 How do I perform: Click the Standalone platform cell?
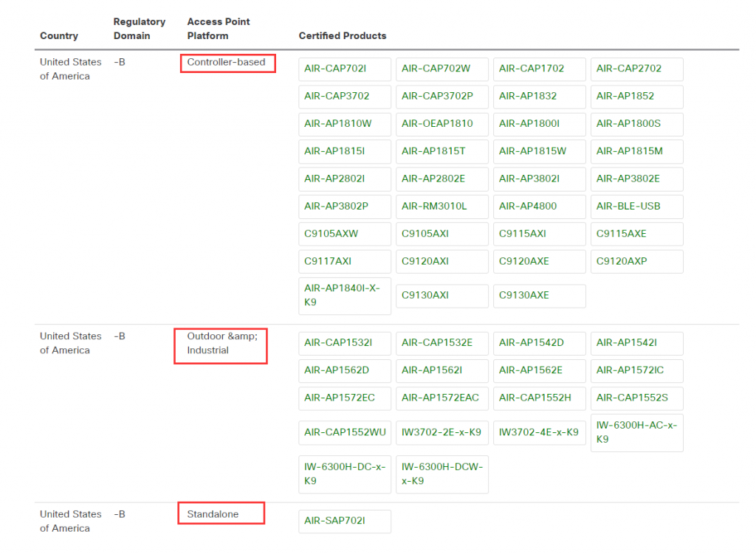[x=213, y=514]
